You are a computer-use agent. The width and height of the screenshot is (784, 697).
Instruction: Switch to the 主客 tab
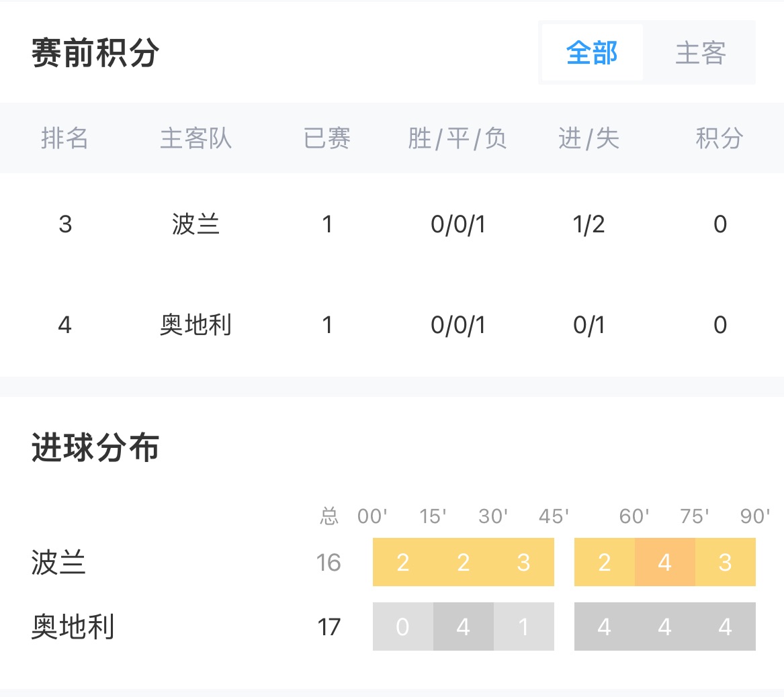700,52
